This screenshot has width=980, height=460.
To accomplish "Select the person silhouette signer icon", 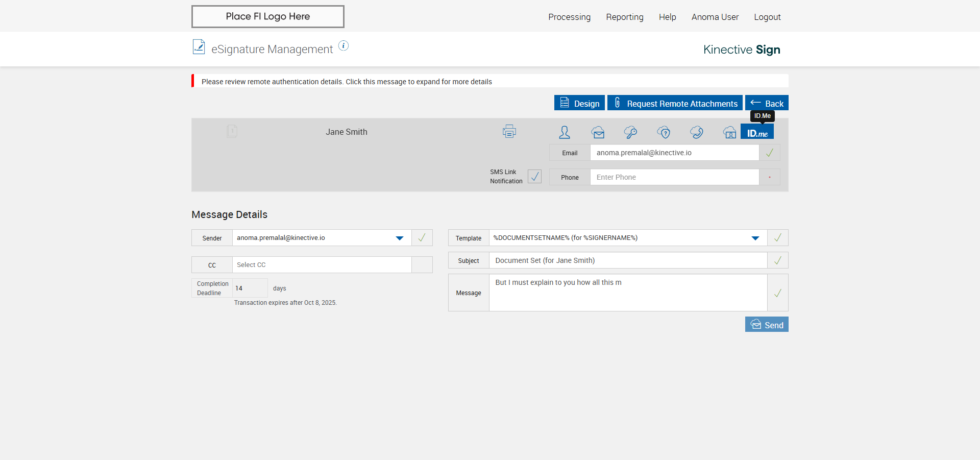I will click(565, 132).
